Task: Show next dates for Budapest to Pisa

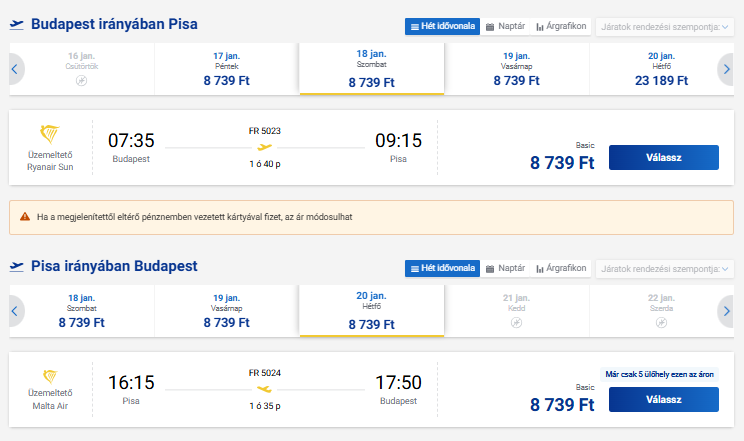Action: pos(726,69)
